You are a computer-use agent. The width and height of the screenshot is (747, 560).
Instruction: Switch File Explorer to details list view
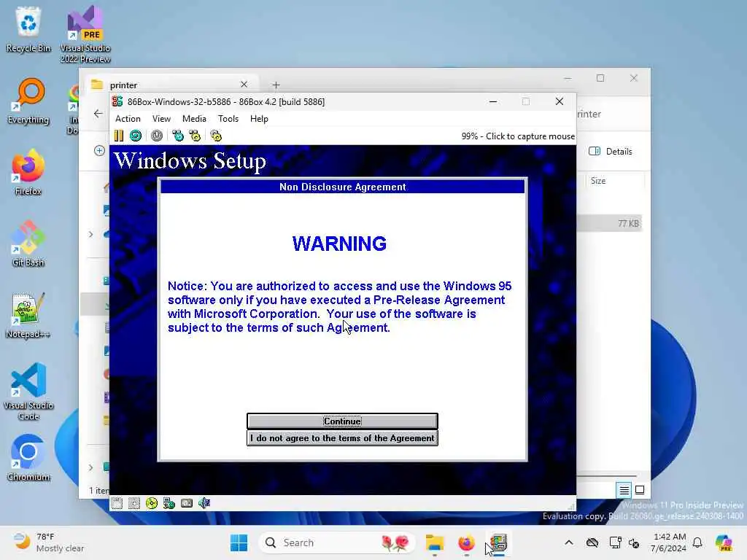point(624,490)
